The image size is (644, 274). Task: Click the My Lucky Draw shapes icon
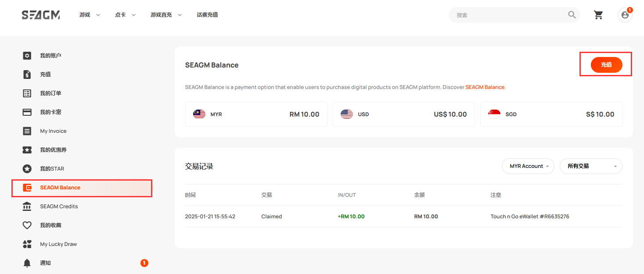(27, 244)
